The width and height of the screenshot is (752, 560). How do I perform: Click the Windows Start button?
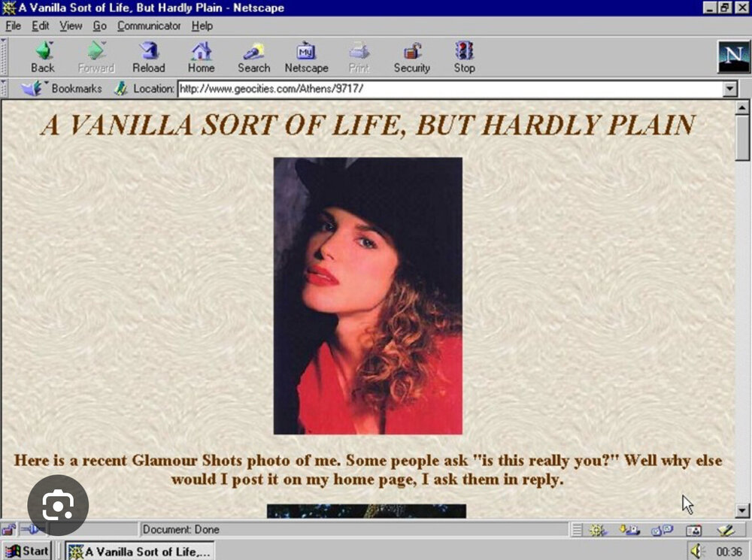coord(27,551)
